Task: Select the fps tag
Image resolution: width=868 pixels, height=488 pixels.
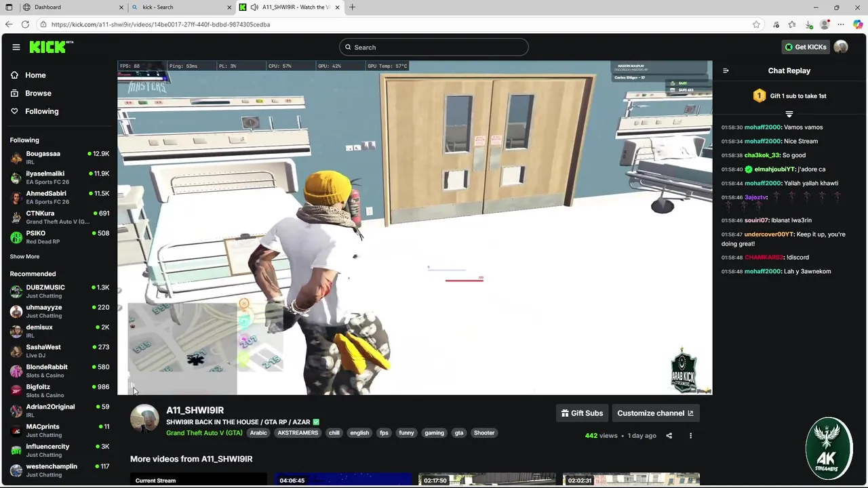Action: [384, 433]
